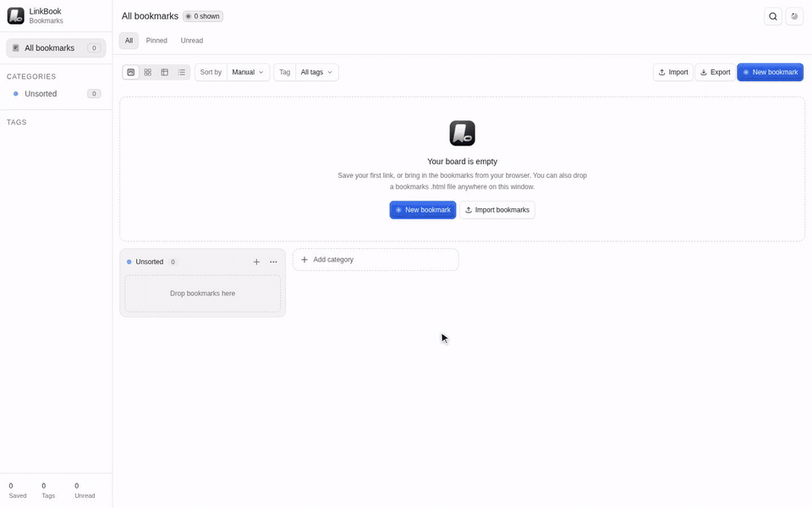Click the Import button in toolbar

(x=673, y=72)
